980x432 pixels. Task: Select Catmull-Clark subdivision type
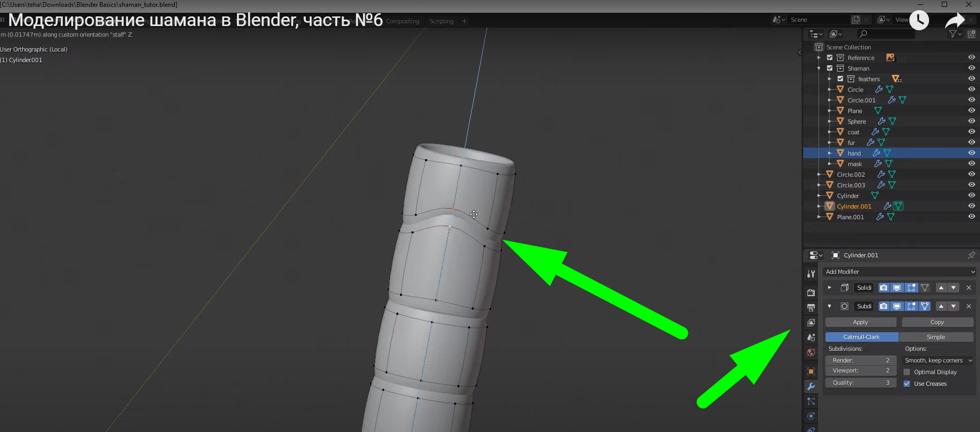tap(862, 337)
